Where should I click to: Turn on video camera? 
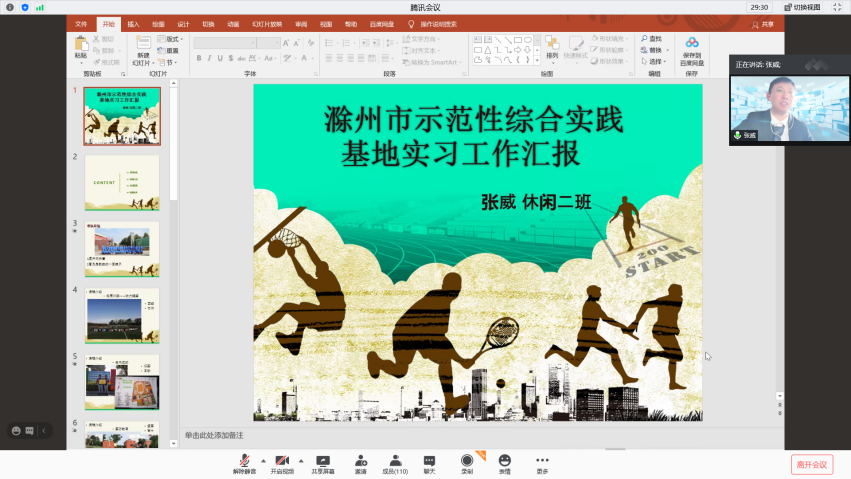tap(283, 461)
